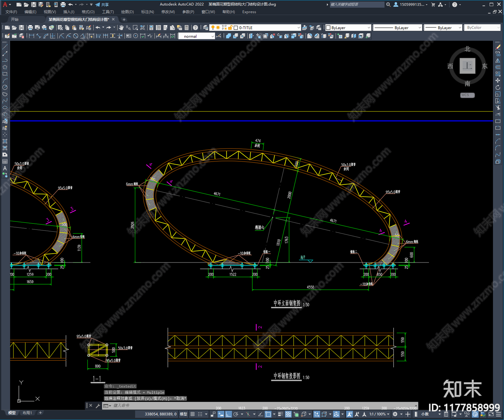This screenshot has width=504, height=420.
Task: Click the command line input field
Action: (x=264, y=406)
